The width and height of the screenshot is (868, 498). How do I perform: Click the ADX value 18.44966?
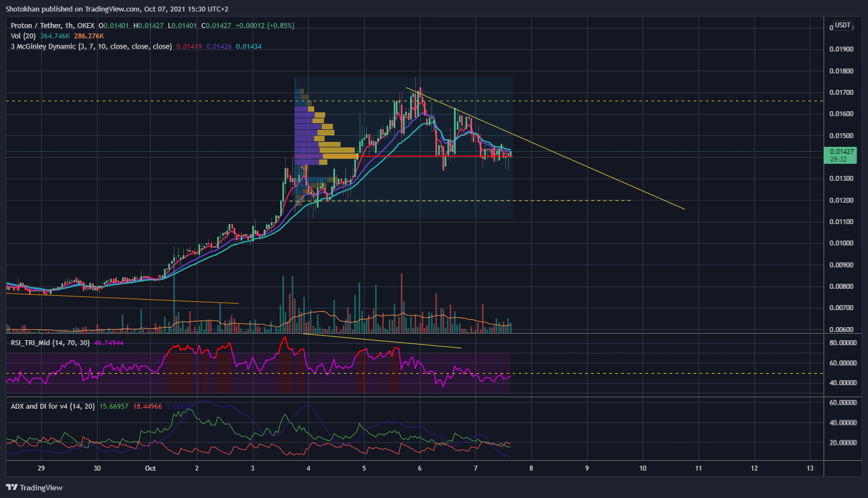click(147, 406)
